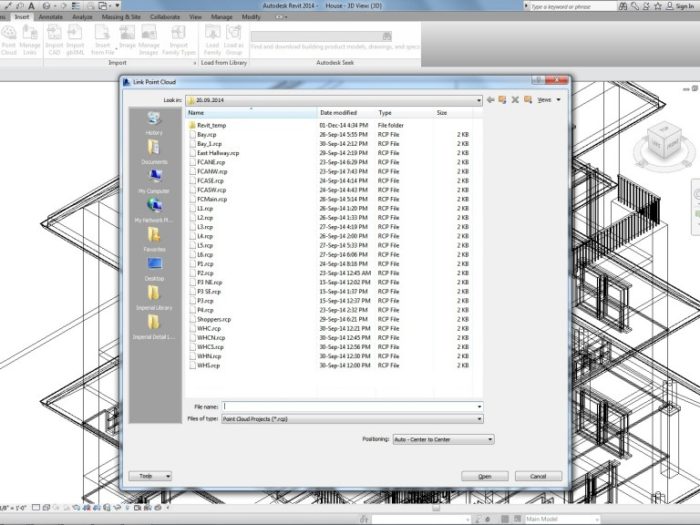
Task: Sort by the Name column header
Action: click(x=251, y=113)
